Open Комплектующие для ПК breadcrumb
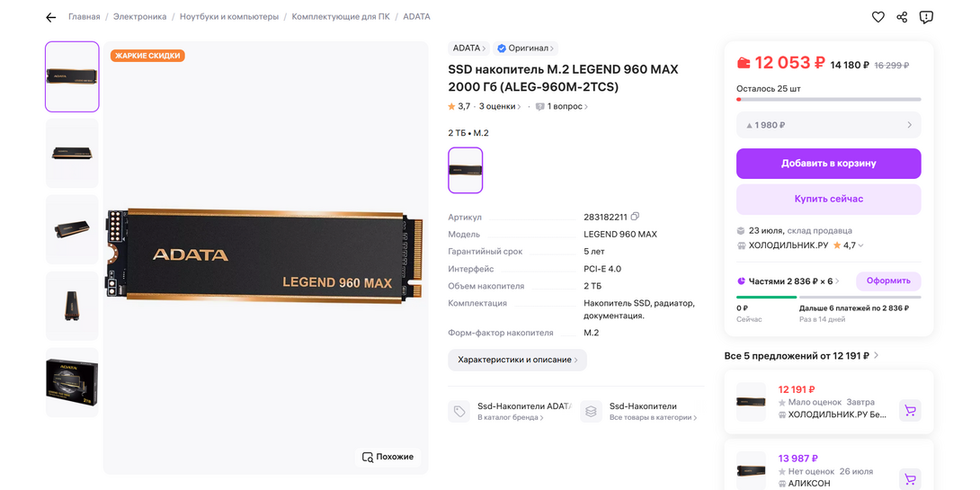Screen dimensions: 980x490 341,17
